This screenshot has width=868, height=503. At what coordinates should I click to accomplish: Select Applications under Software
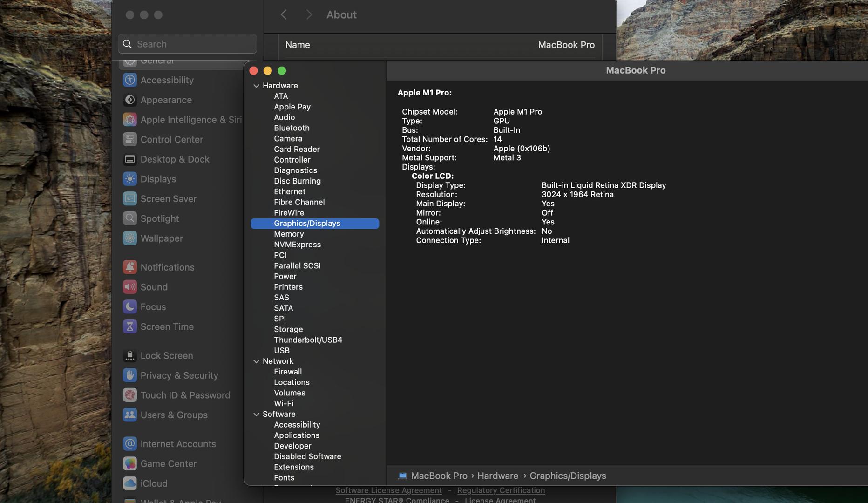pos(297,435)
